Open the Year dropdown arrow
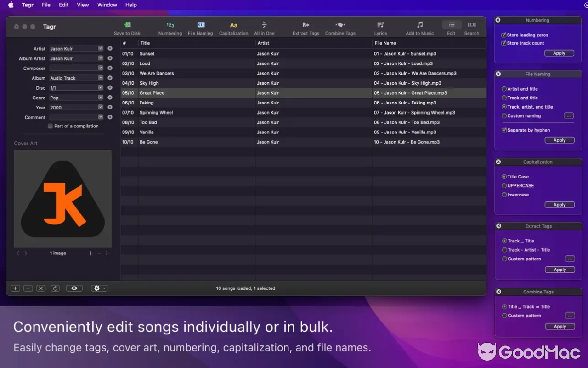 (100, 107)
